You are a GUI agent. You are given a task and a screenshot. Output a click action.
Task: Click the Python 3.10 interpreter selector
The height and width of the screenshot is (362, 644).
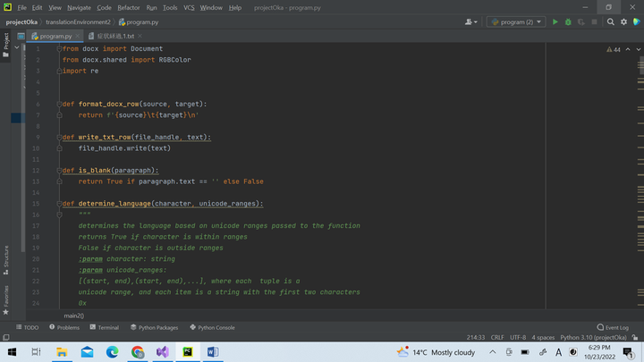coord(594,338)
